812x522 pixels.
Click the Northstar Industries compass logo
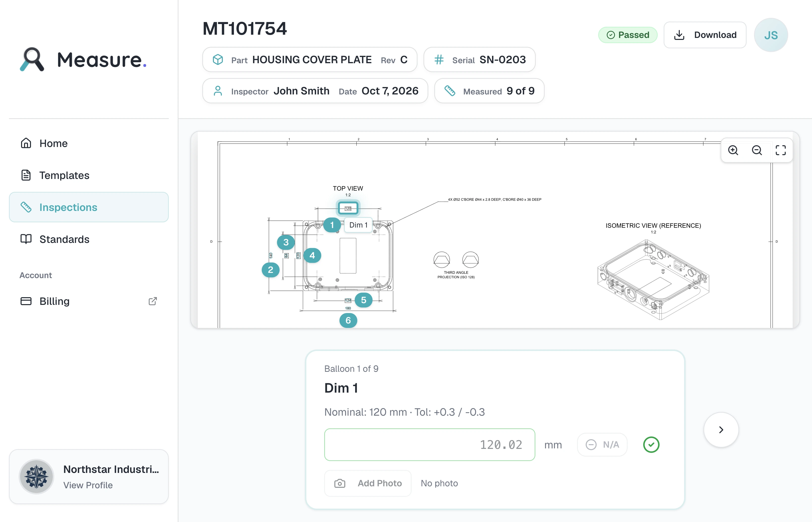click(36, 476)
